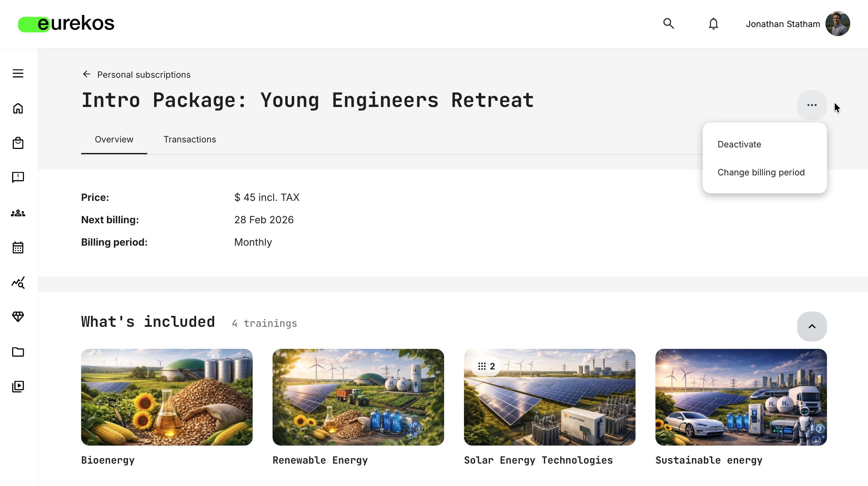Click Jonathan Statham's profile name

click(783, 24)
